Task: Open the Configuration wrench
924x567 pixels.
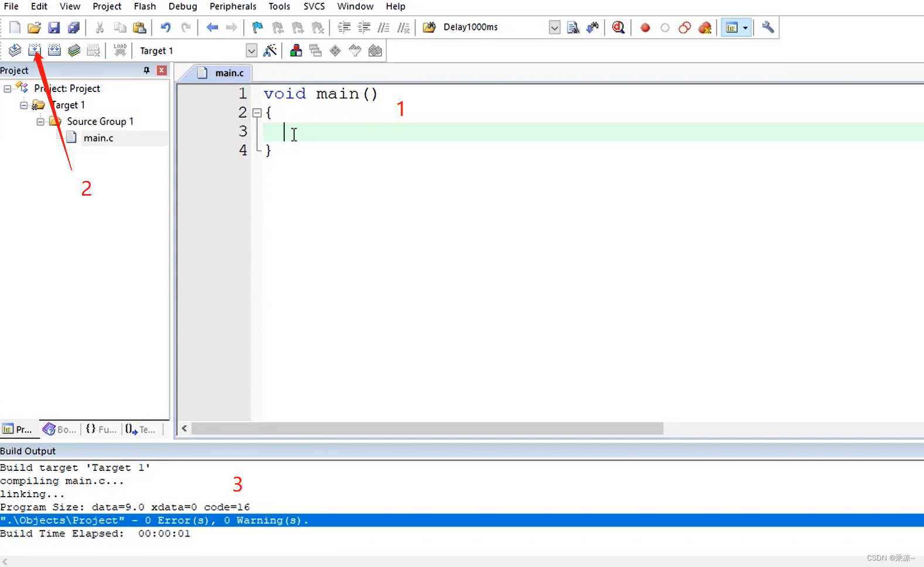Action: 768,28
